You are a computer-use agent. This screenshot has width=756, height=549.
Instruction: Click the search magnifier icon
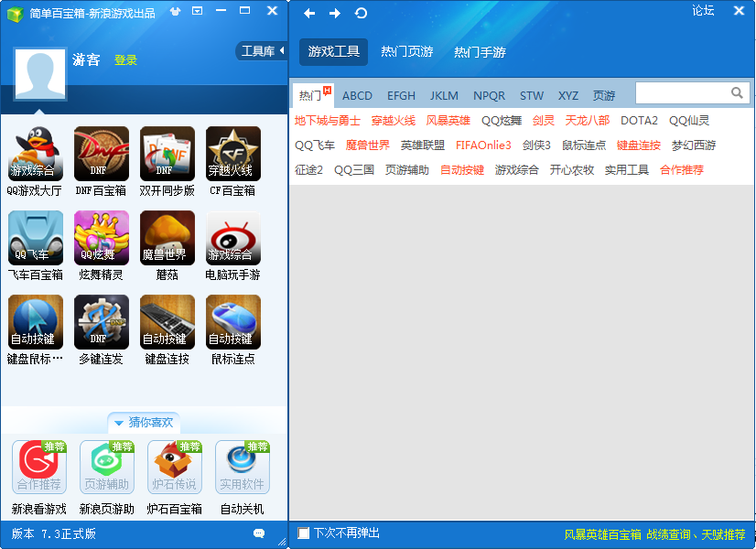[737, 92]
